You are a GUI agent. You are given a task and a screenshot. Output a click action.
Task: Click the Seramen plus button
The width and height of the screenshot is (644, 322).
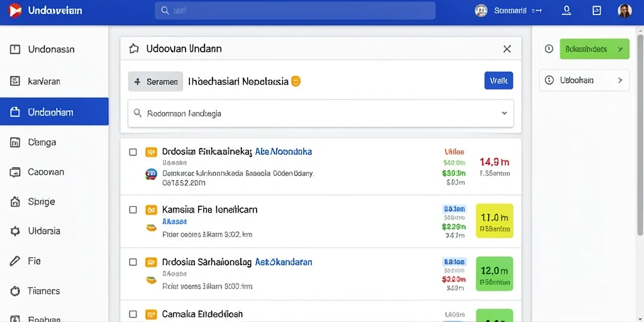(x=156, y=81)
